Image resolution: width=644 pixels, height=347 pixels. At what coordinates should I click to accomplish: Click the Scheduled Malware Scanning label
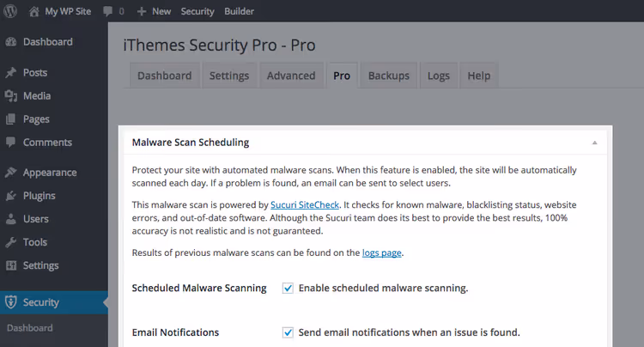199,289
